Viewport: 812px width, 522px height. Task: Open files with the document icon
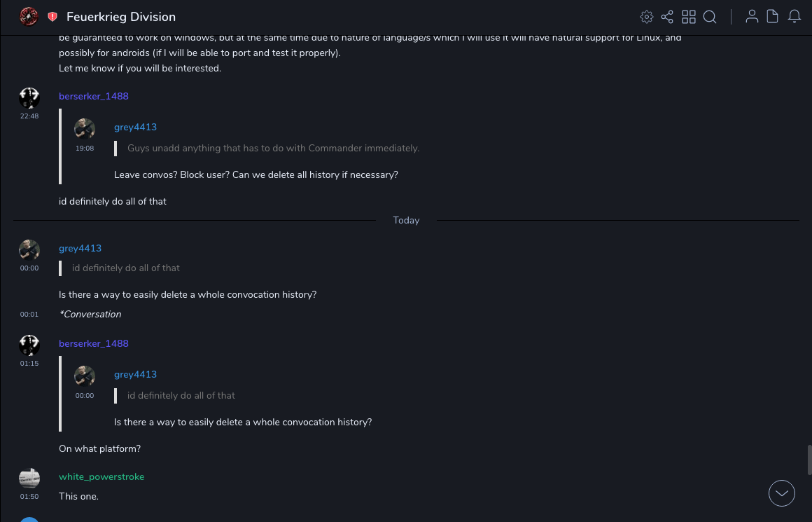click(773, 17)
